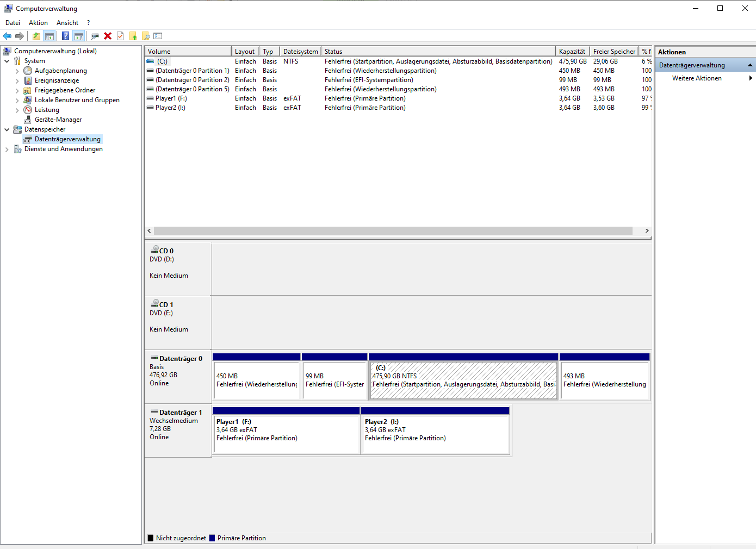
Task: Click horizontal scrollbar thumb of volume list
Action: click(x=393, y=231)
